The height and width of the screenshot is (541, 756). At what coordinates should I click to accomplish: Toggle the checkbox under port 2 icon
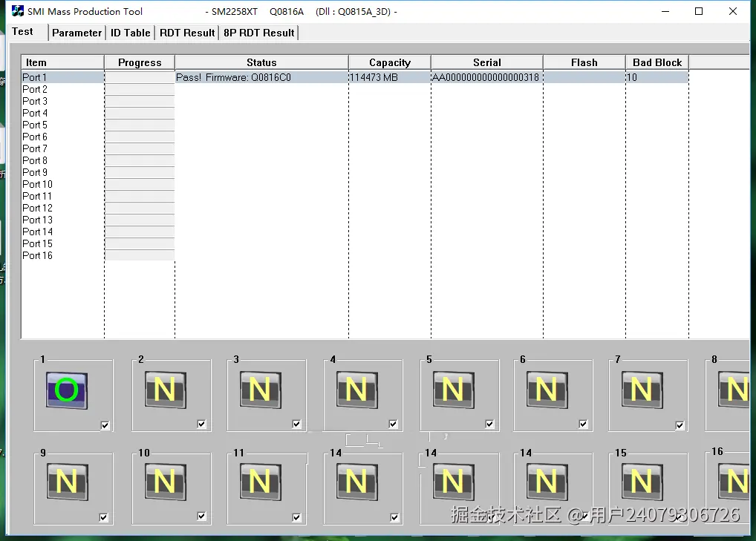(x=201, y=424)
